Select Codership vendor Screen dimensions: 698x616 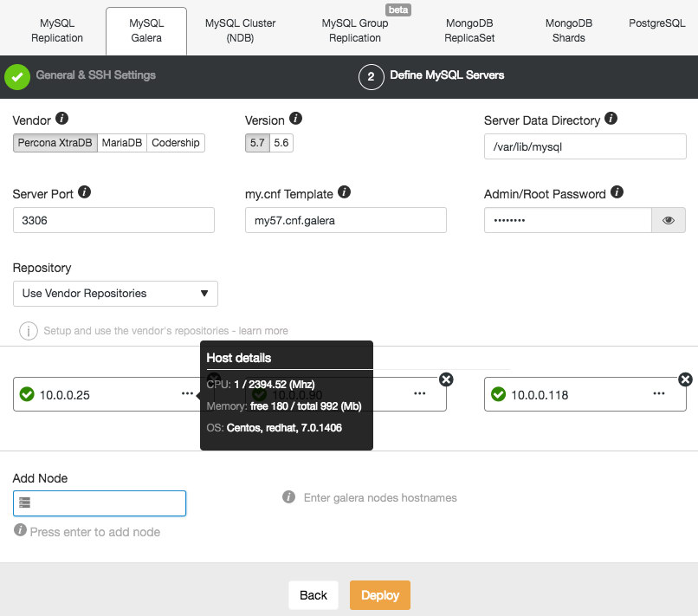[x=176, y=143]
